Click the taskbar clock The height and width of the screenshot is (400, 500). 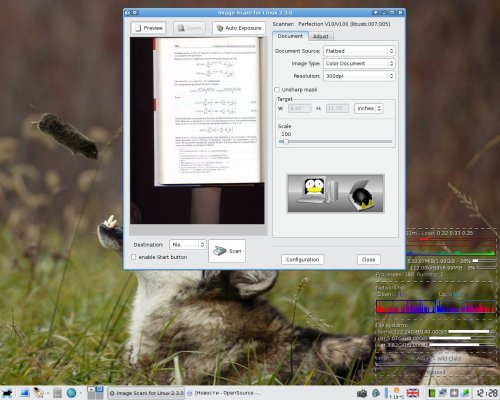point(487,393)
